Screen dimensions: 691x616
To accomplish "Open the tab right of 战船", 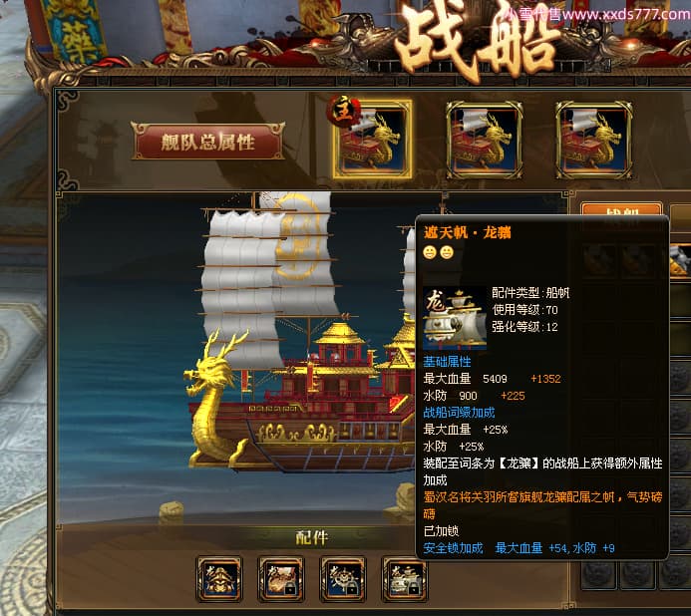I will 680,209.
